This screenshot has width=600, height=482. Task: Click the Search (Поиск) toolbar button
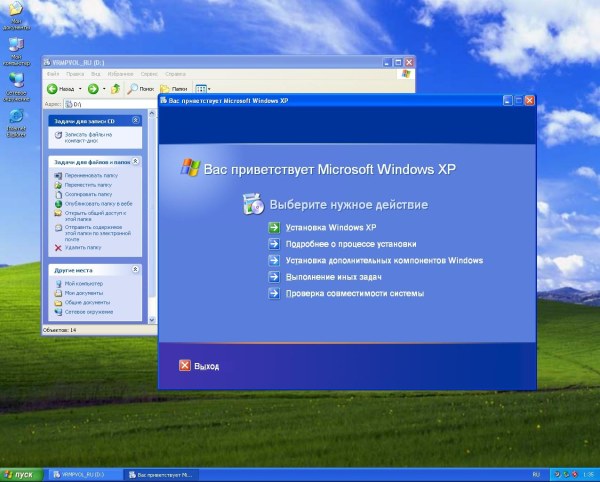[x=138, y=88]
